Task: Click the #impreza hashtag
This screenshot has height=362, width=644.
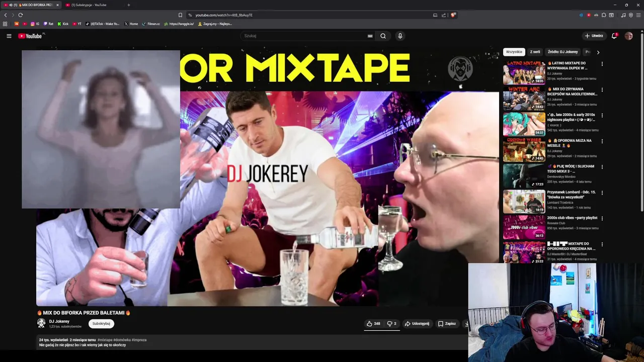Action: (x=139, y=340)
